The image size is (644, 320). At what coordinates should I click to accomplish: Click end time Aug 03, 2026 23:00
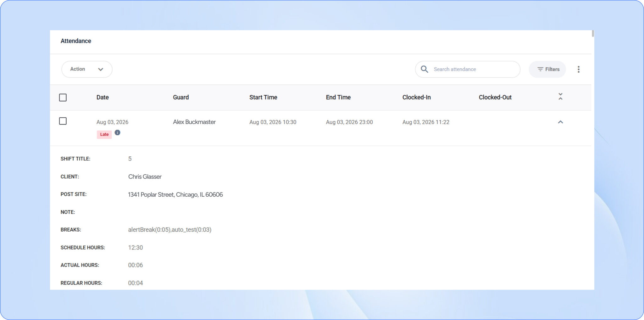point(349,122)
